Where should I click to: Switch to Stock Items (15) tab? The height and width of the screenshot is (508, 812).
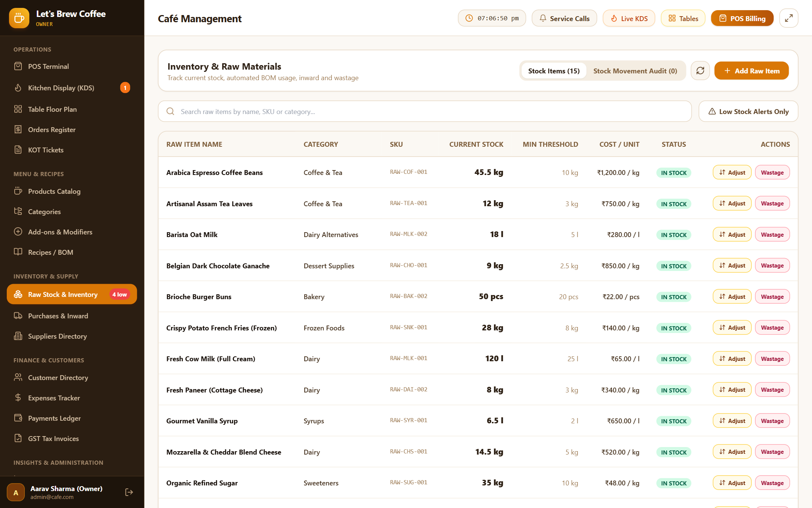(554, 71)
